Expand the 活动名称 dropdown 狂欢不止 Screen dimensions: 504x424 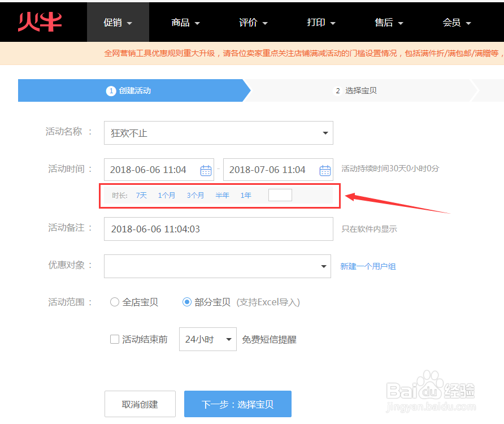coord(219,133)
